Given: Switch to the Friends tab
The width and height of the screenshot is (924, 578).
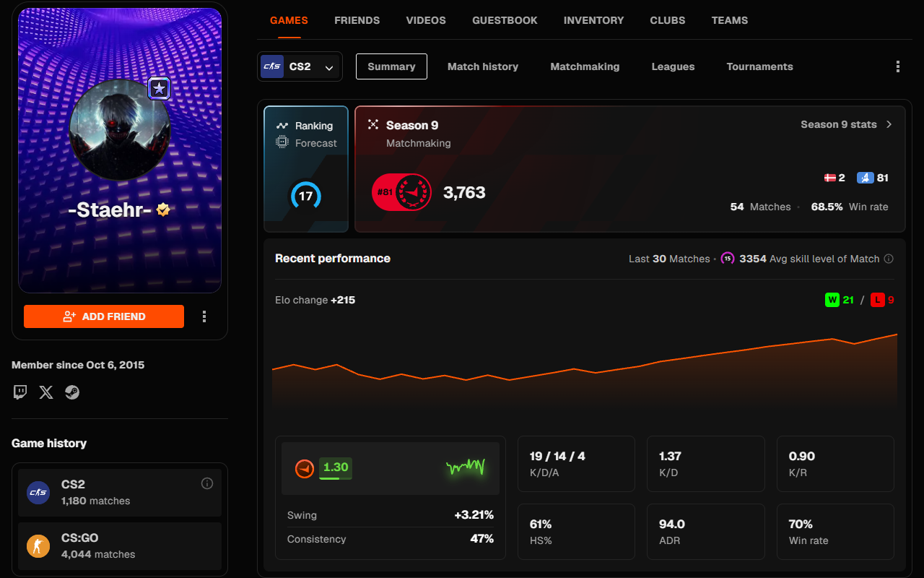Looking at the screenshot, I should point(357,20).
